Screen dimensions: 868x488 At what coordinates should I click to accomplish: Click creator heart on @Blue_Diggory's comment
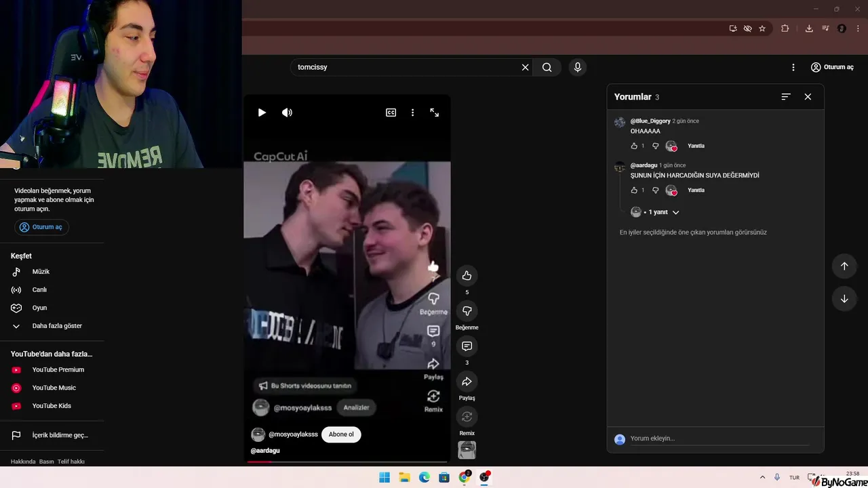coord(671,146)
